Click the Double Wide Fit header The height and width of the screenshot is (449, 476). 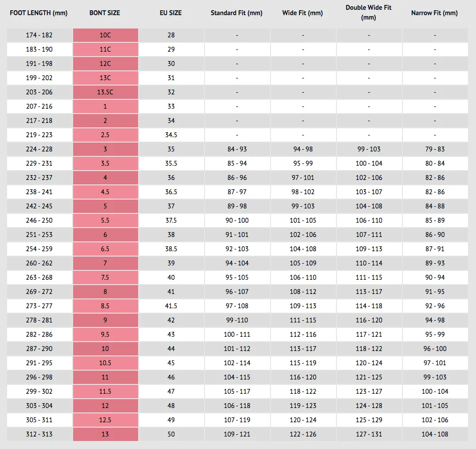point(369,12)
